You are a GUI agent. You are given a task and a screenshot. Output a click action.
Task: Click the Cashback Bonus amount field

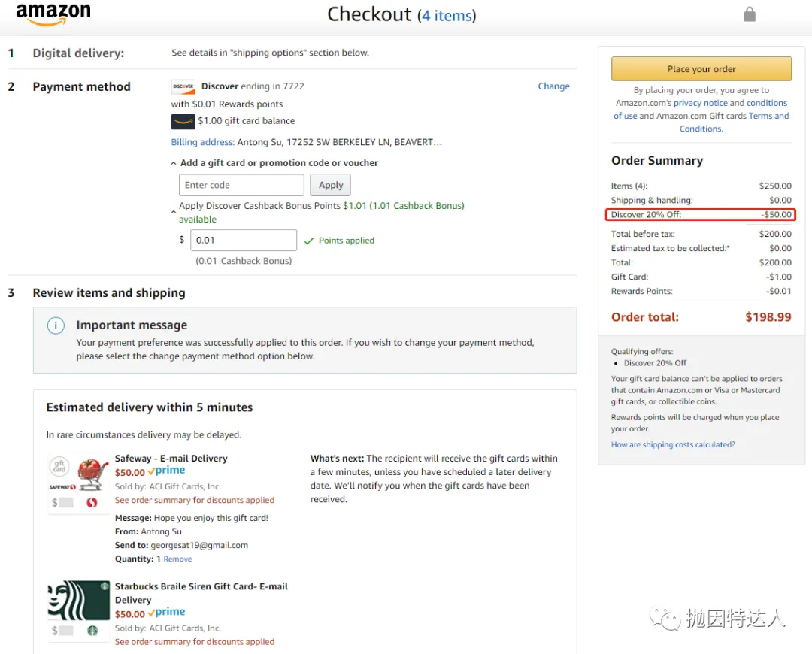point(244,241)
